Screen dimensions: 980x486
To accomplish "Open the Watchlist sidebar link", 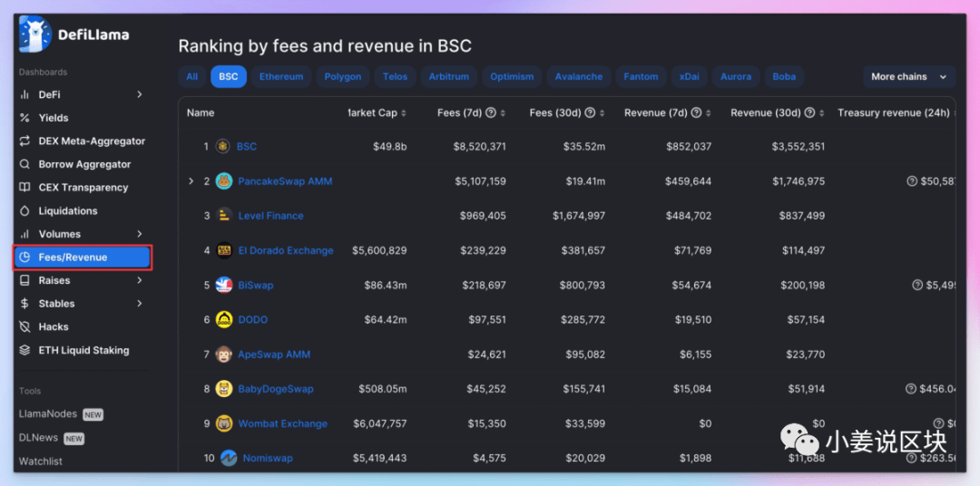I will click(x=41, y=462).
